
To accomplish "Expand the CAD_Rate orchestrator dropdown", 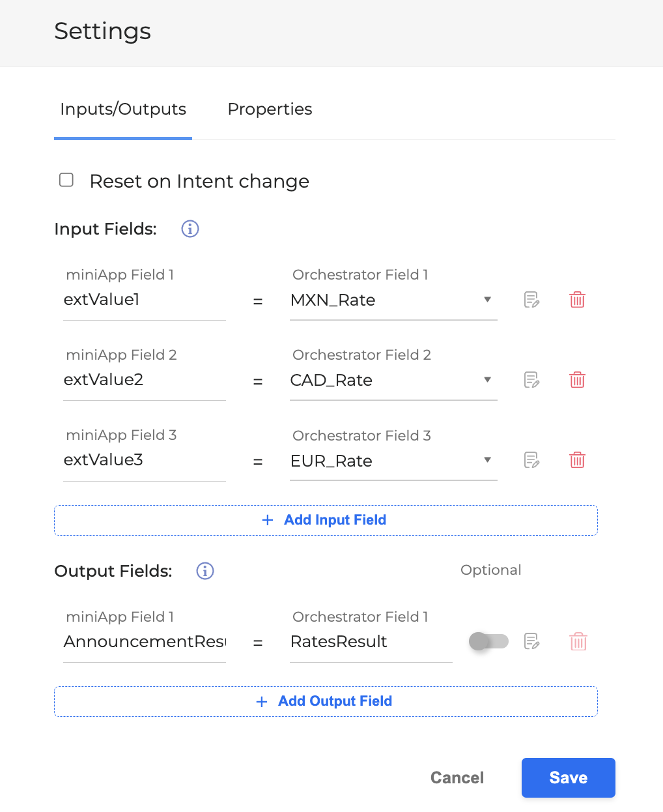I will tap(487, 380).
